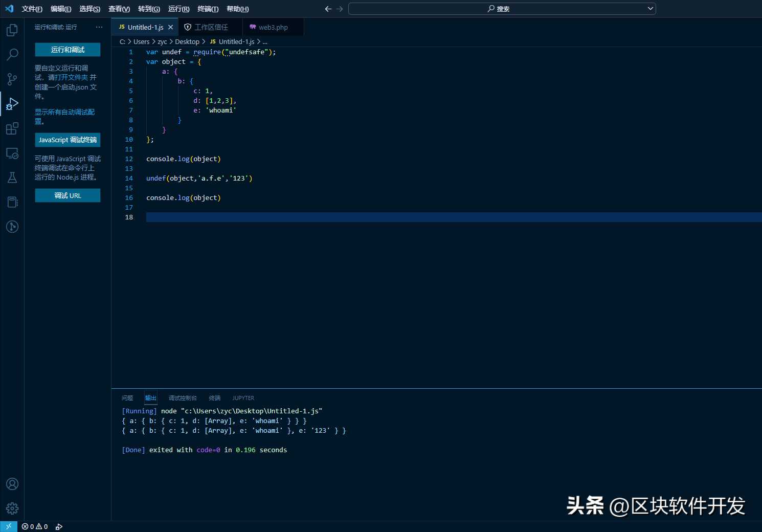Click the JavaScript 调试终端 button

click(68, 140)
